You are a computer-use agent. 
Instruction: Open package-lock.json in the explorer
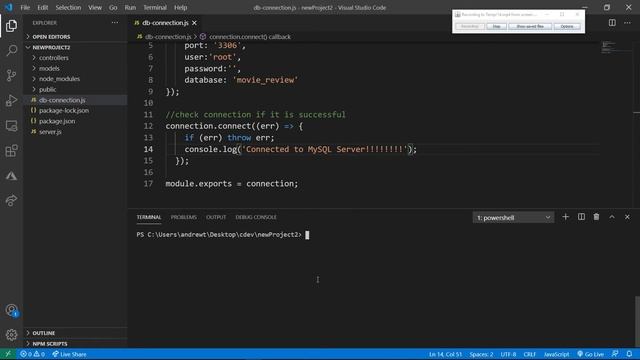(x=76, y=111)
